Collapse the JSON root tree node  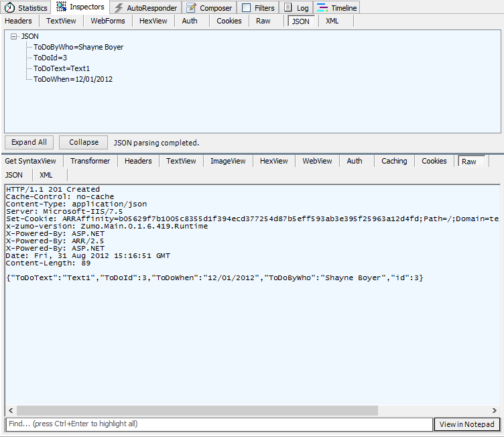pyautogui.click(x=13, y=36)
